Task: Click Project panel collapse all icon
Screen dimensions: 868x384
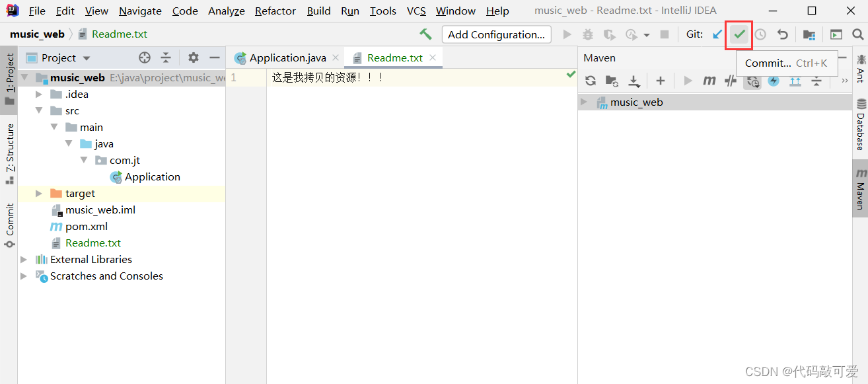Action: [x=166, y=58]
